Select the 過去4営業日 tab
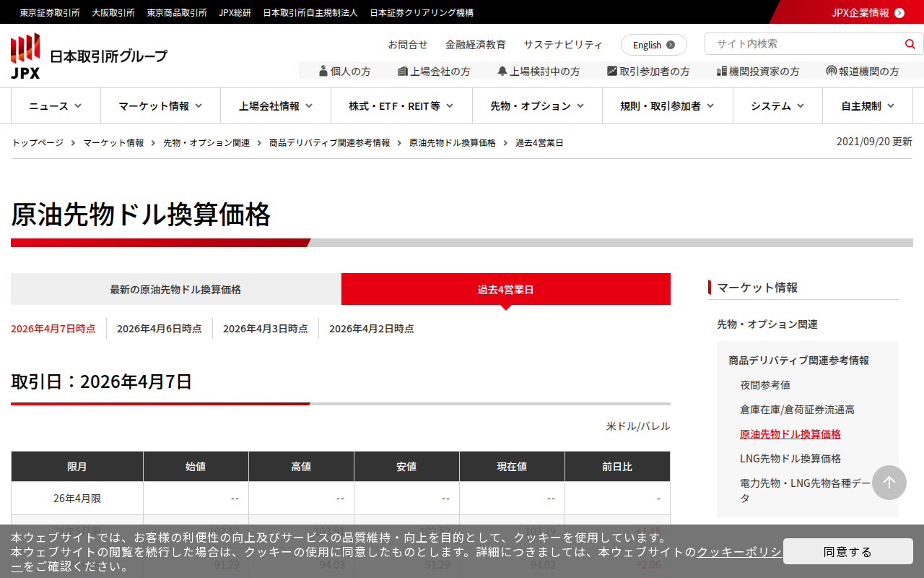The width and height of the screenshot is (924, 578). pos(506,289)
